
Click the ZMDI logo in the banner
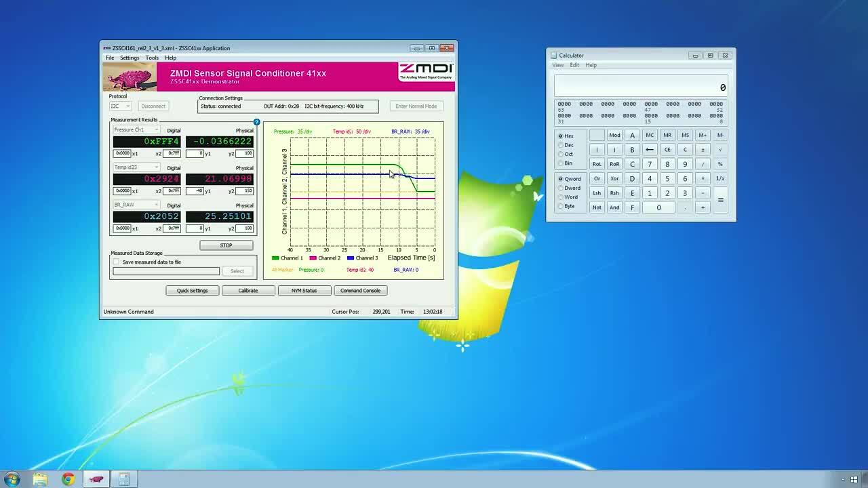point(425,71)
